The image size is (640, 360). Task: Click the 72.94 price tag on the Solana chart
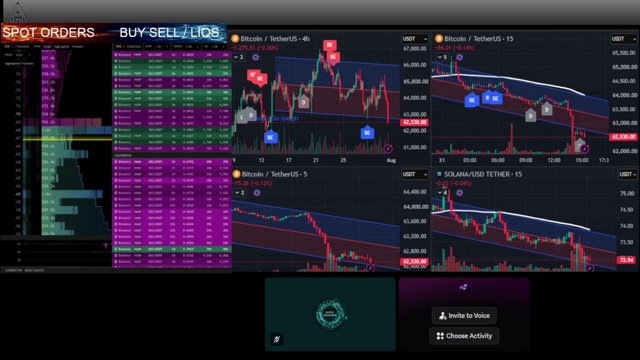627,260
